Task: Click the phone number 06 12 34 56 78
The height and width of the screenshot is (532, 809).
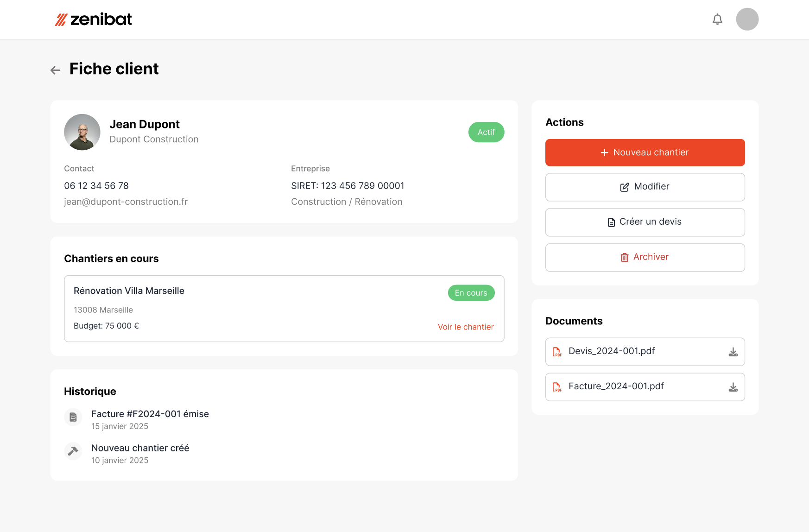Action: (x=96, y=186)
